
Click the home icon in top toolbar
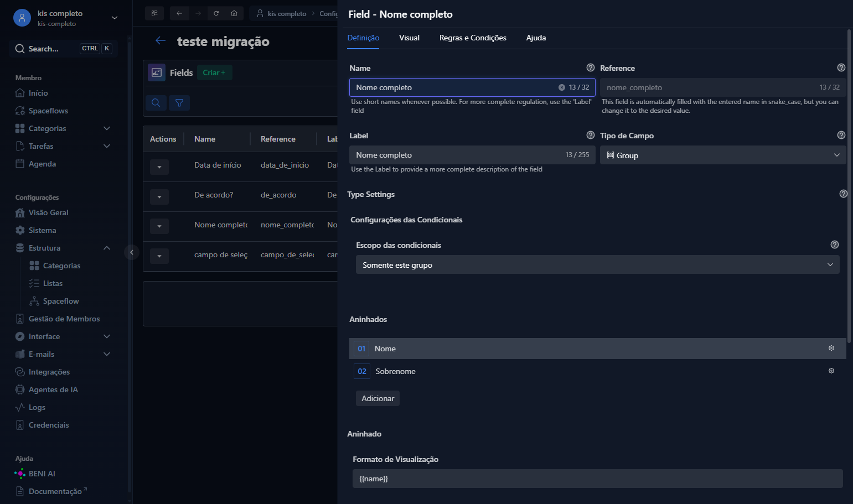234,13
